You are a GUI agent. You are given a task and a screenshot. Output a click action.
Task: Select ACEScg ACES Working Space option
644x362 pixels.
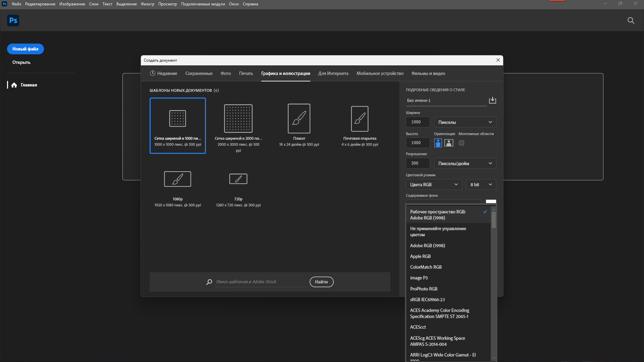(x=448, y=341)
